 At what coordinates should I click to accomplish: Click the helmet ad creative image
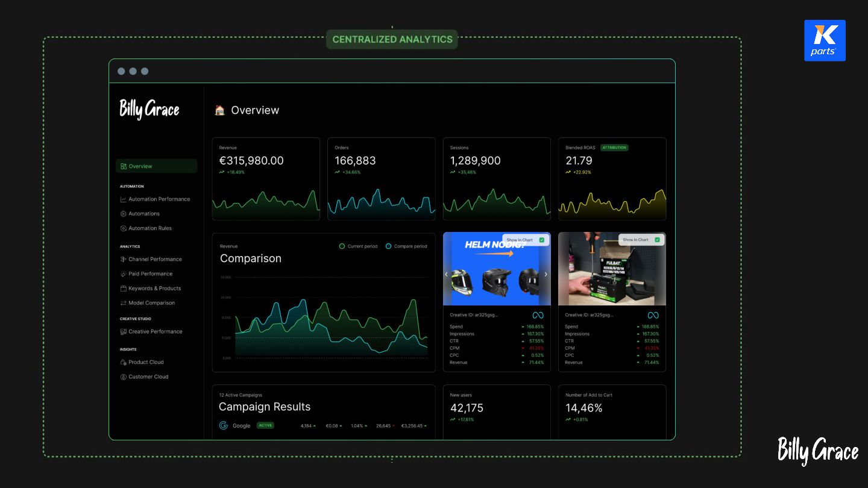coord(497,269)
